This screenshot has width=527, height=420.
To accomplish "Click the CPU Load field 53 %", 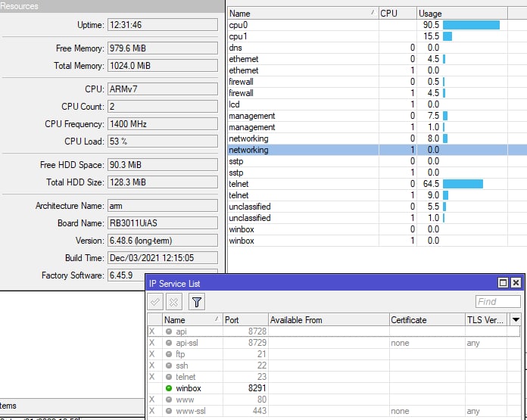I will point(163,141).
